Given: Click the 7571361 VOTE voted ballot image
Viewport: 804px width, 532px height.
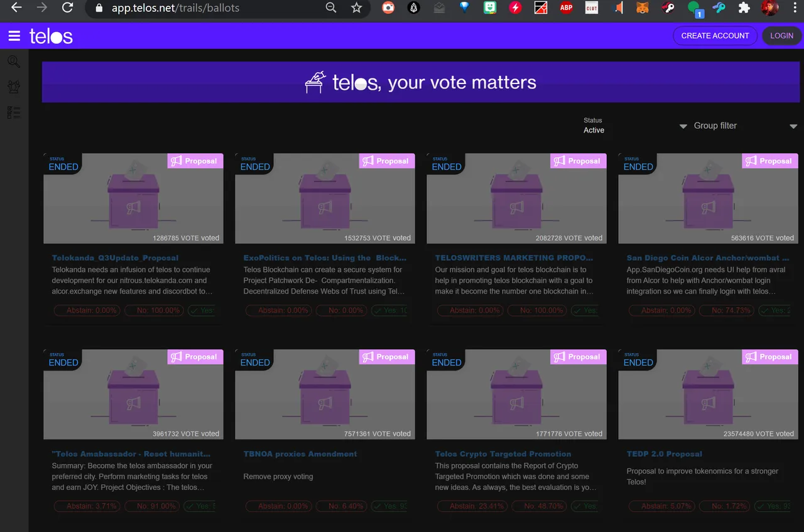Looking at the screenshot, I should tap(325, 394).
